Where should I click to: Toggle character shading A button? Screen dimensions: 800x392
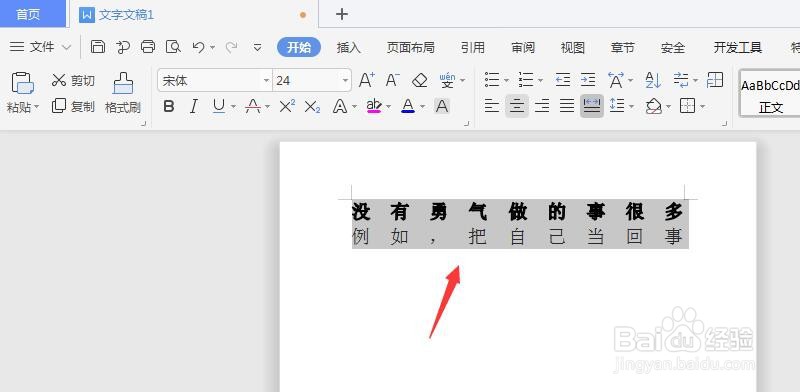pyautogui.click(x=442, y=107)
